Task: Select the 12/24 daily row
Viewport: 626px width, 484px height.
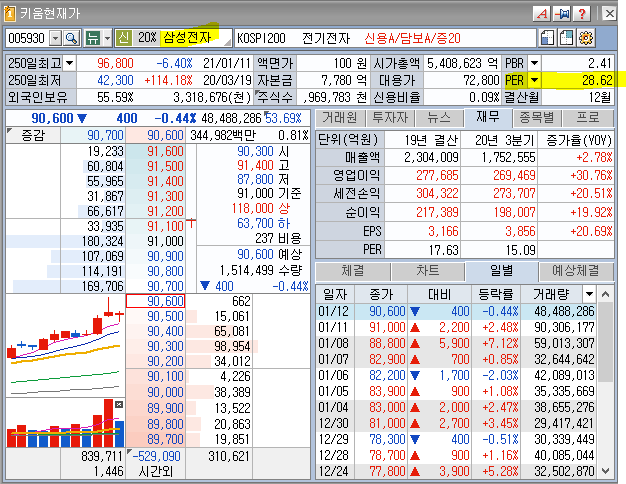Action: [x=457, y=471]
